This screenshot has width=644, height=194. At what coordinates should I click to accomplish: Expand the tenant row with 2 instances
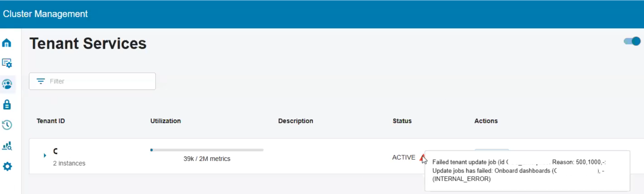[x=45, y=155]
